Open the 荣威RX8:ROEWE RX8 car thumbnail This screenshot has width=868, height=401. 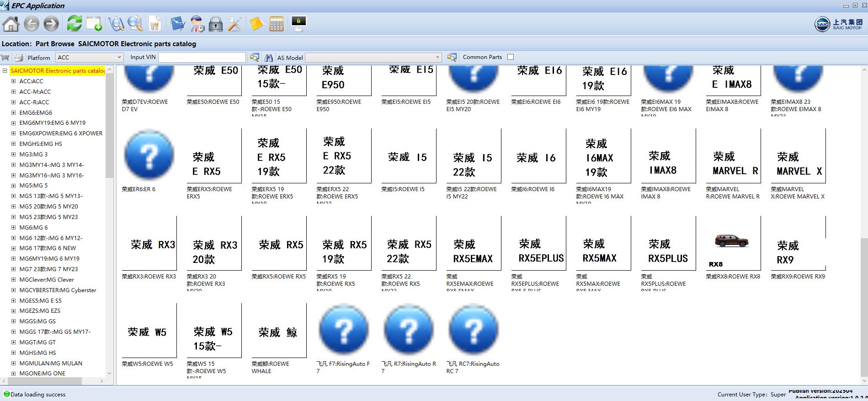733,243
